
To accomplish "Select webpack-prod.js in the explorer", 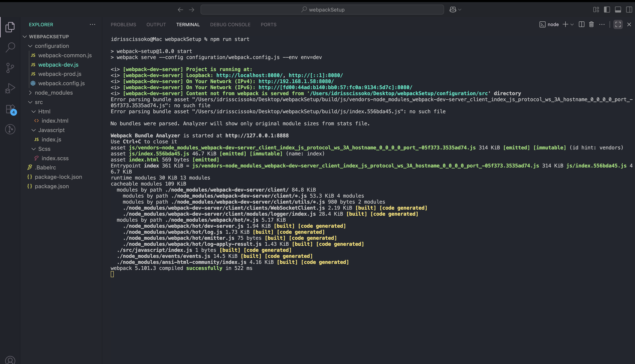I will pos(60,74).
